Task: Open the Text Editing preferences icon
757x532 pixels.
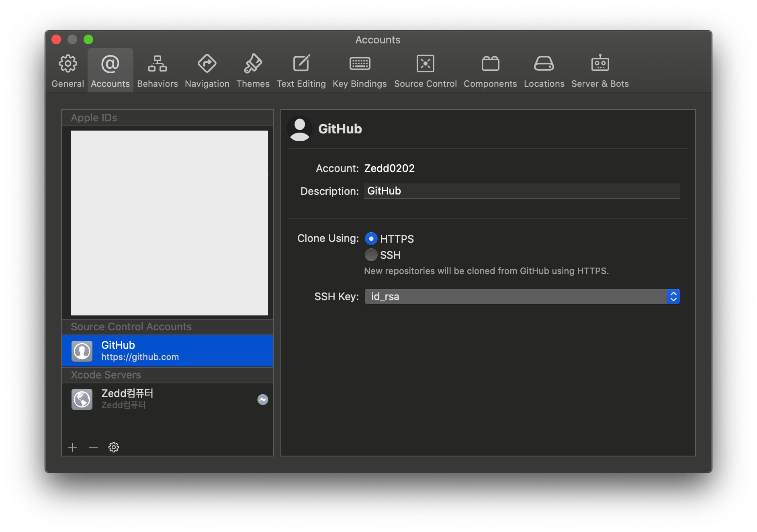Action: pos(301,63)
